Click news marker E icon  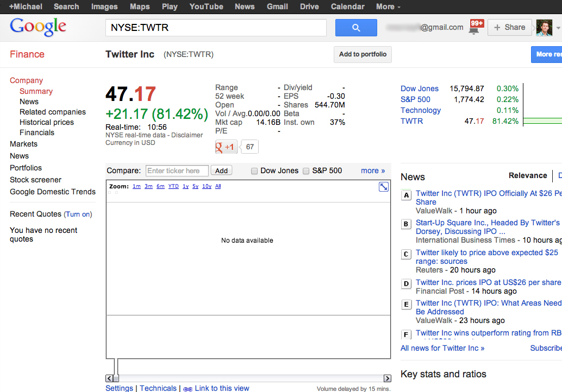pos(406,305)
